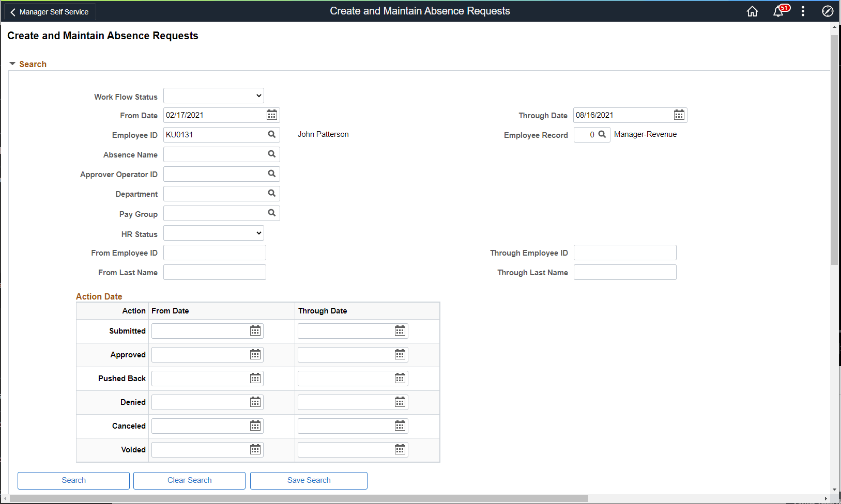Viewport: 841px width, 504px height.
Task: Open the From Date calendar picker
Action: (x=271, y=115)
